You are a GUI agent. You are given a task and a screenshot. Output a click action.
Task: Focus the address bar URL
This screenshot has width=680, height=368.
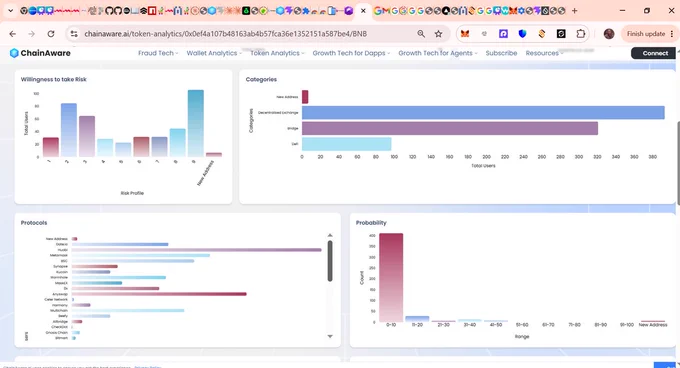pos(226,34)
